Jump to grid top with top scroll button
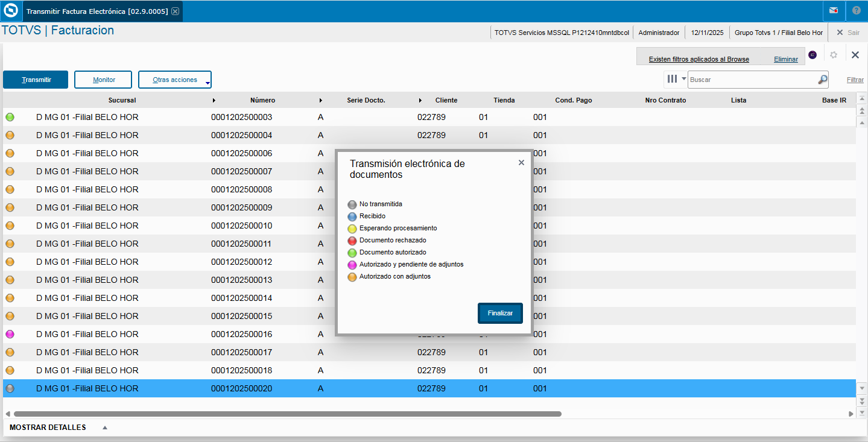The height and width of the screenshot is (442, 868). pyautogui.click(x=862, y=99)
